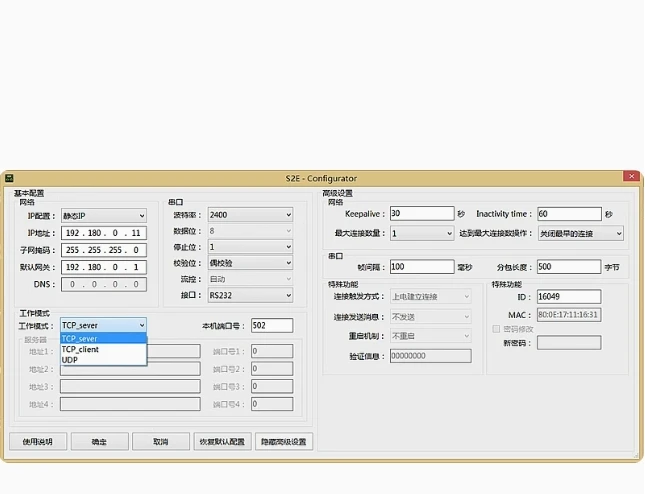Choose UDP in the work mode list
This screenshot has width=645, height=494.
pyautogui.click(x=70, y=360)
